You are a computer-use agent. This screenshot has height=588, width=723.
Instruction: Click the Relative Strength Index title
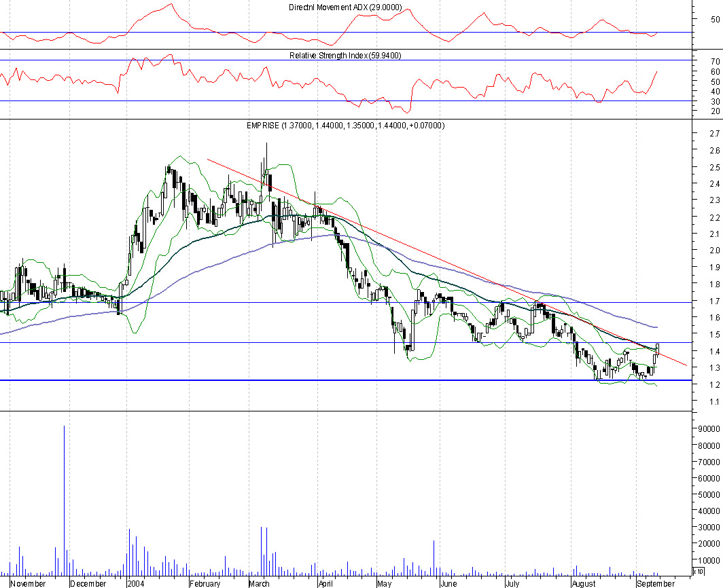[345, 55]
